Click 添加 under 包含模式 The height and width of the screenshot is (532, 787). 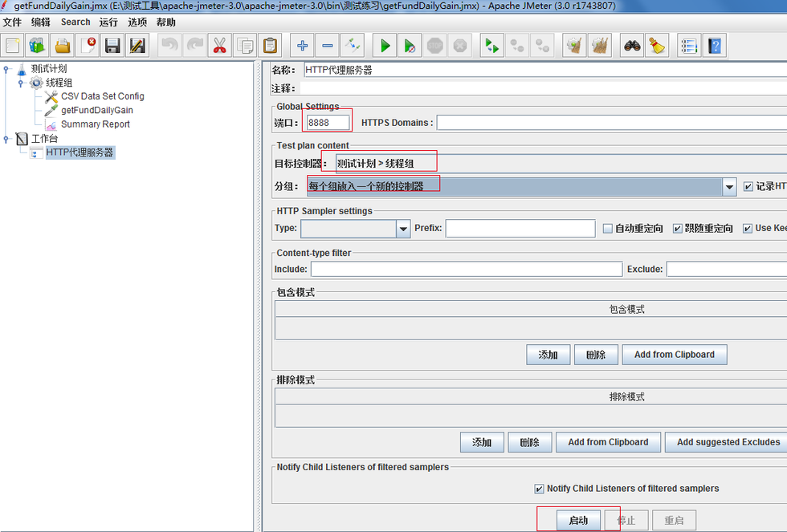click(548, 355)
